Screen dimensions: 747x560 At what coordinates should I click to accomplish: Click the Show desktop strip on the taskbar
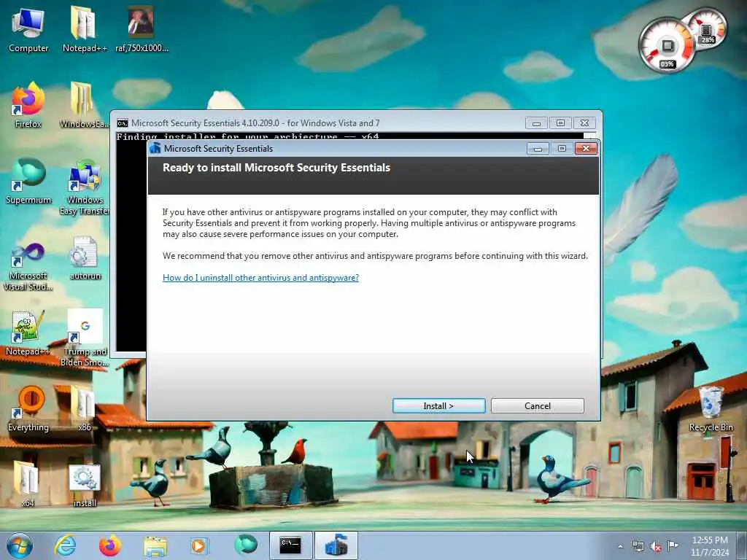click(742, 545)
